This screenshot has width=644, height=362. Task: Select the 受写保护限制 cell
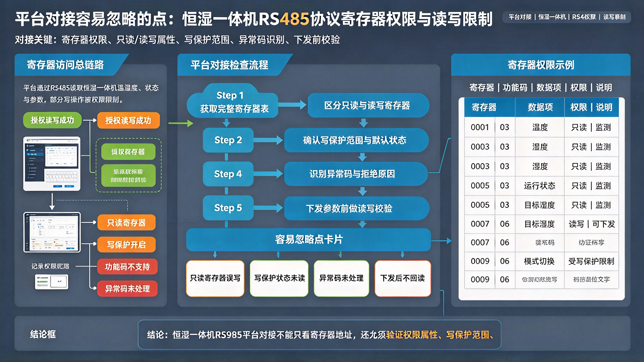tap(592, 261)
